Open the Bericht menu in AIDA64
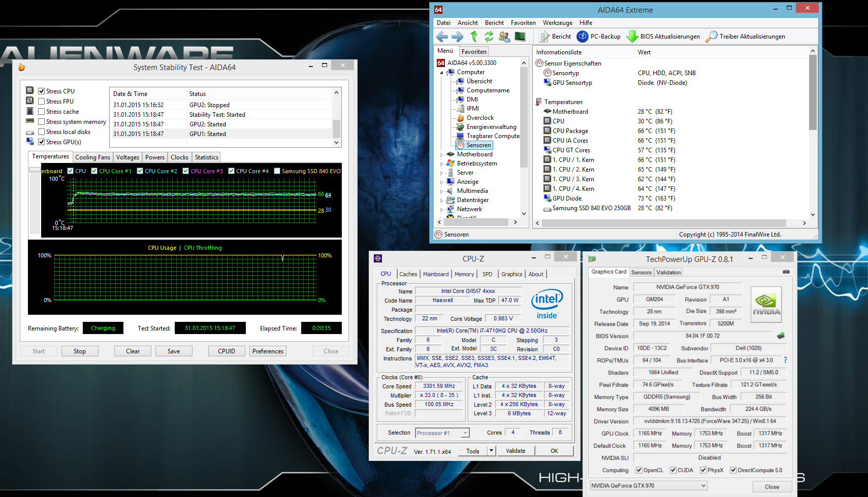868x497 pixels. (494, 23)
